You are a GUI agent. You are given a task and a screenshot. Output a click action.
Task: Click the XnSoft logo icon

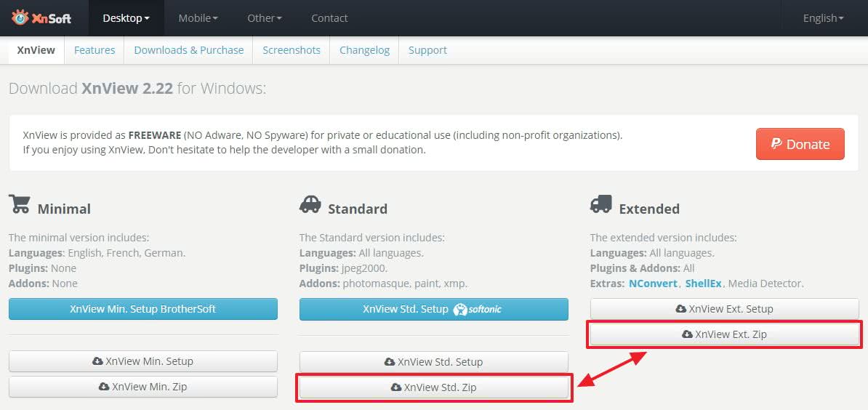20,17
